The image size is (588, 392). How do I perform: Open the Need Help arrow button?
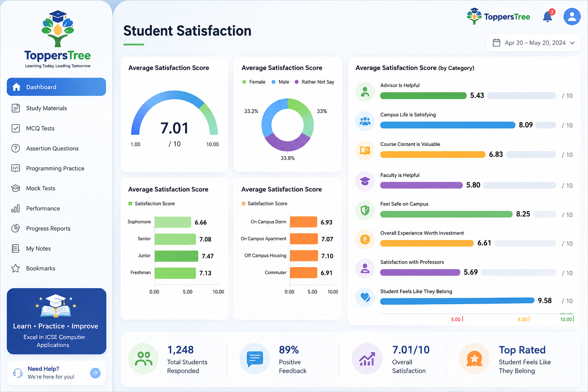(x=95, y=373)
